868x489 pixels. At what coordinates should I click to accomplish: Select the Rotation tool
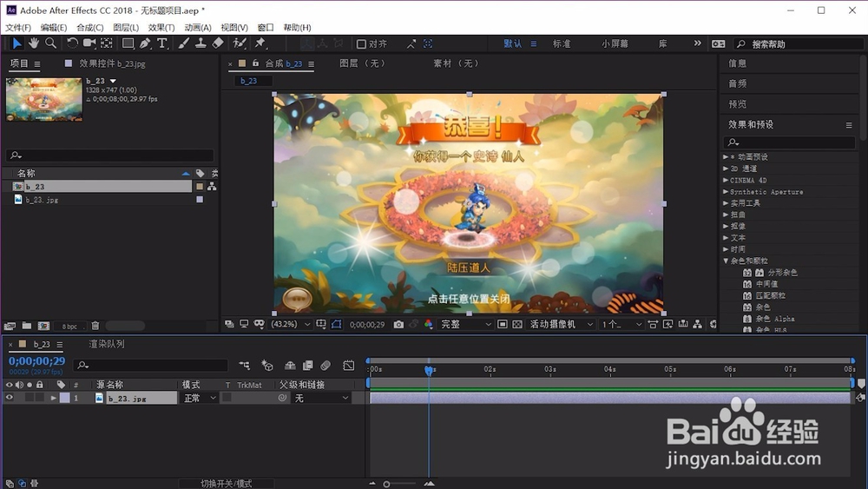coord(72,43)
